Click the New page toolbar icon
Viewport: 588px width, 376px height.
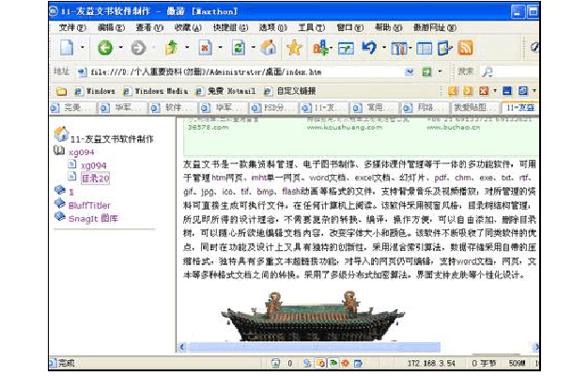[67, 48]
